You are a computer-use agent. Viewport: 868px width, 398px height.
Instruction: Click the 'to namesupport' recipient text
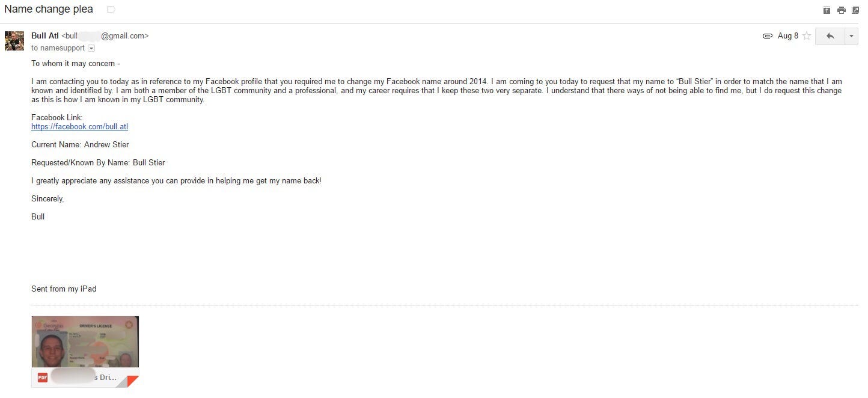59,48
